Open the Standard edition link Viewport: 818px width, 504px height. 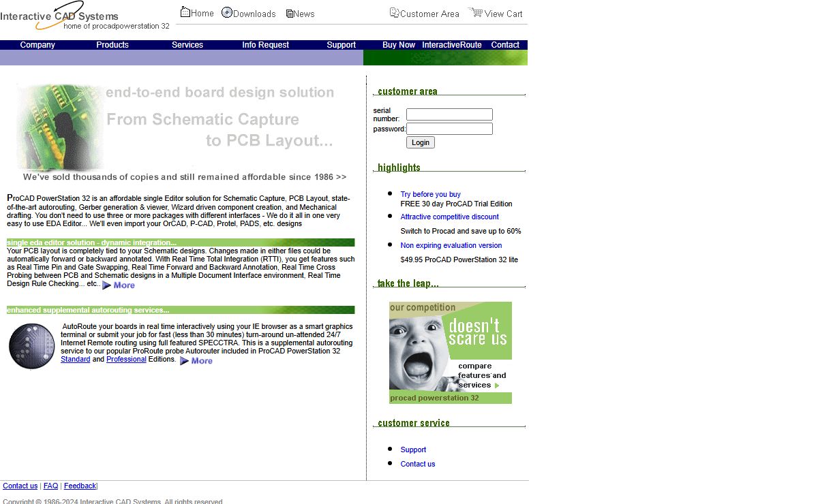(75, 359)
